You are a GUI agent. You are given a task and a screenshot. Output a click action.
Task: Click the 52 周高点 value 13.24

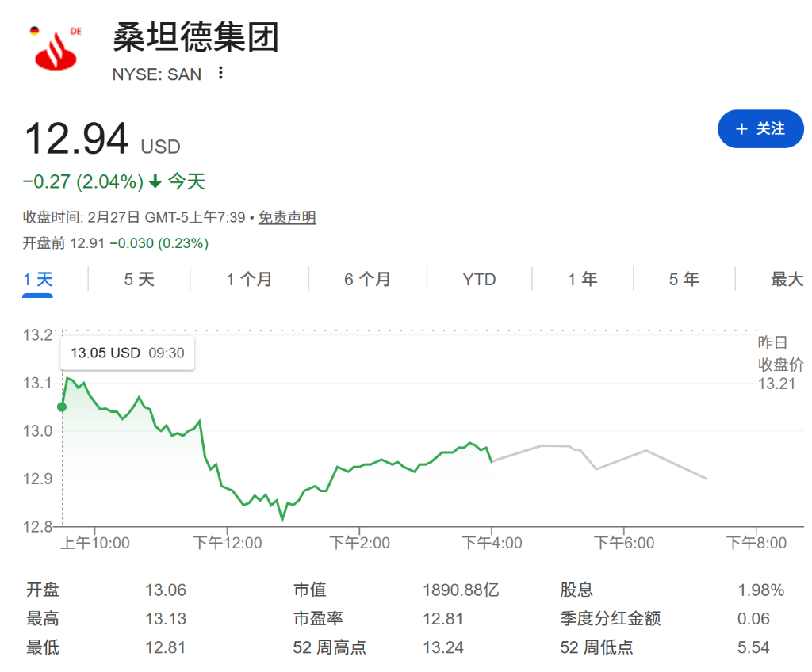click(x=444, y=647)
